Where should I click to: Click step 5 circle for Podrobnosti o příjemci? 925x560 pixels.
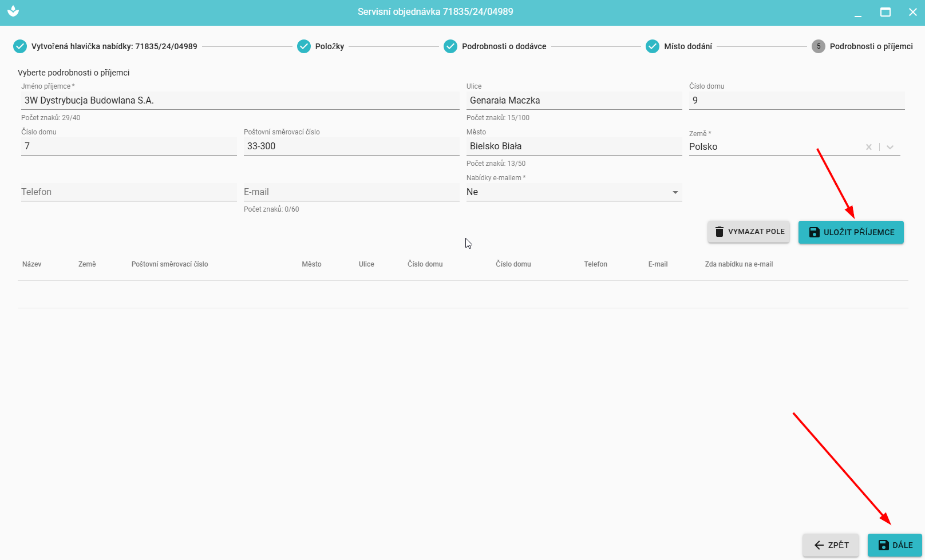point(819,46)
